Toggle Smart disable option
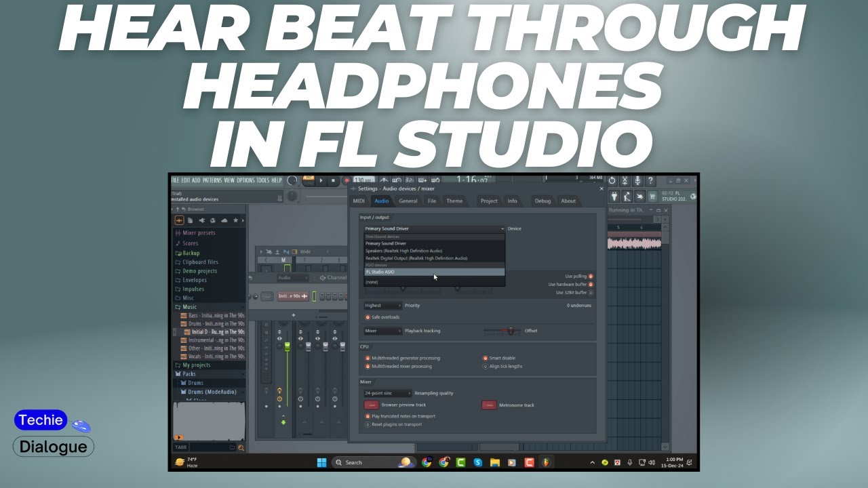The height and width of the screenshot is (488, 868). pos(486,358)
